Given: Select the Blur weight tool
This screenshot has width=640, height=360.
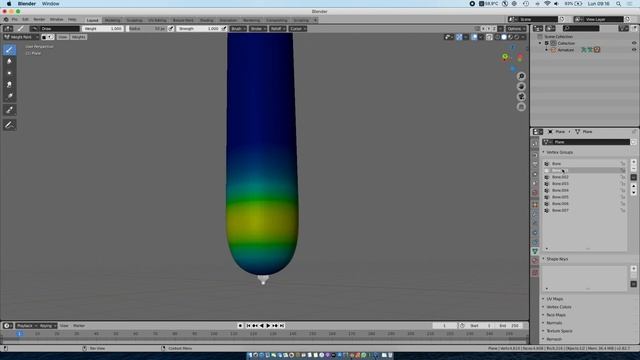Looking at the screenshot, I should pos(9,61).
